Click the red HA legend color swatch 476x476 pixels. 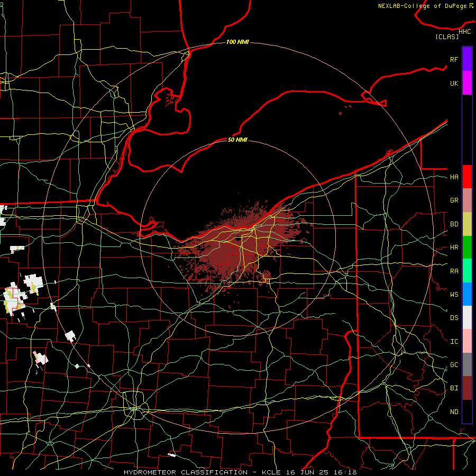[x=467, y=177]
